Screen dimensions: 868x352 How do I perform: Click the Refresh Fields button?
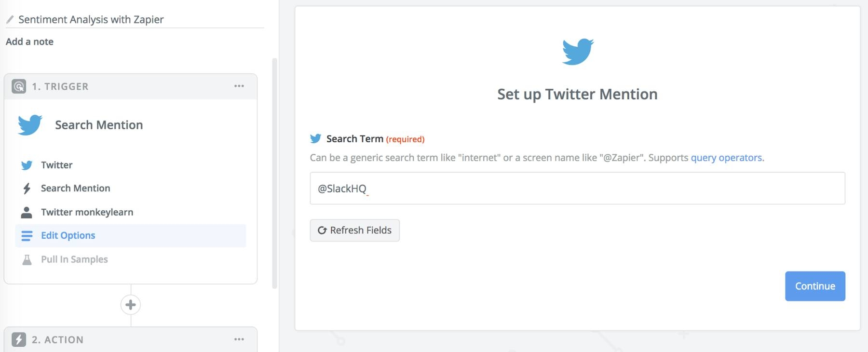click(x=354, y=230)
